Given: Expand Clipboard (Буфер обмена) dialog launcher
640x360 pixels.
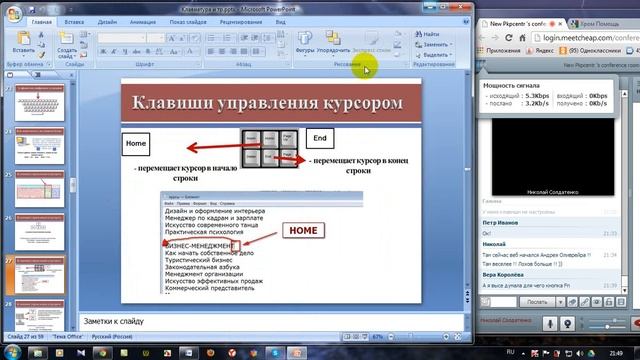Looking at the screenshot, I should (49, 64).
